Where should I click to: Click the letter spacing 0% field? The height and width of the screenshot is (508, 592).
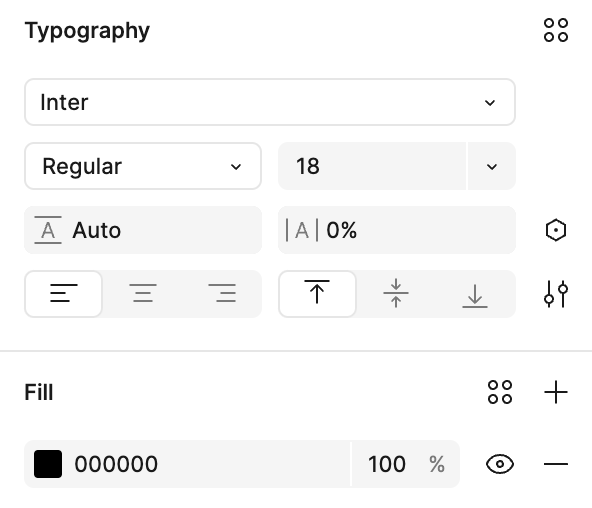(x=397, y=230)
